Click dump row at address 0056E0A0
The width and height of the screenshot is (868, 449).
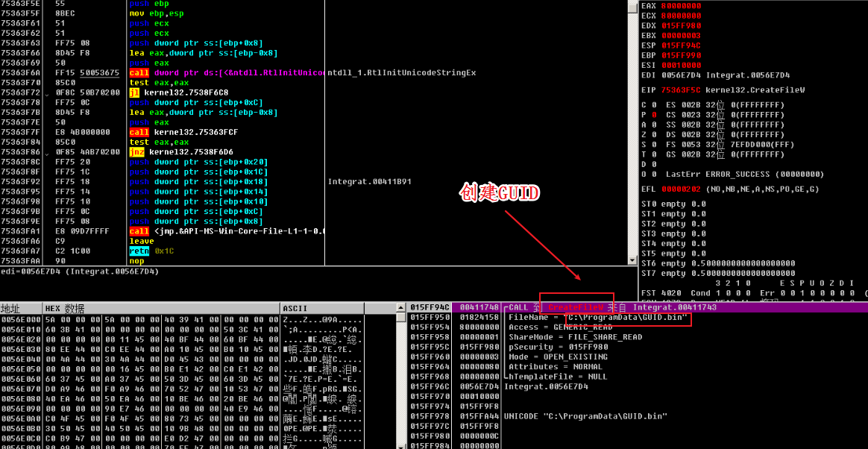182,419
